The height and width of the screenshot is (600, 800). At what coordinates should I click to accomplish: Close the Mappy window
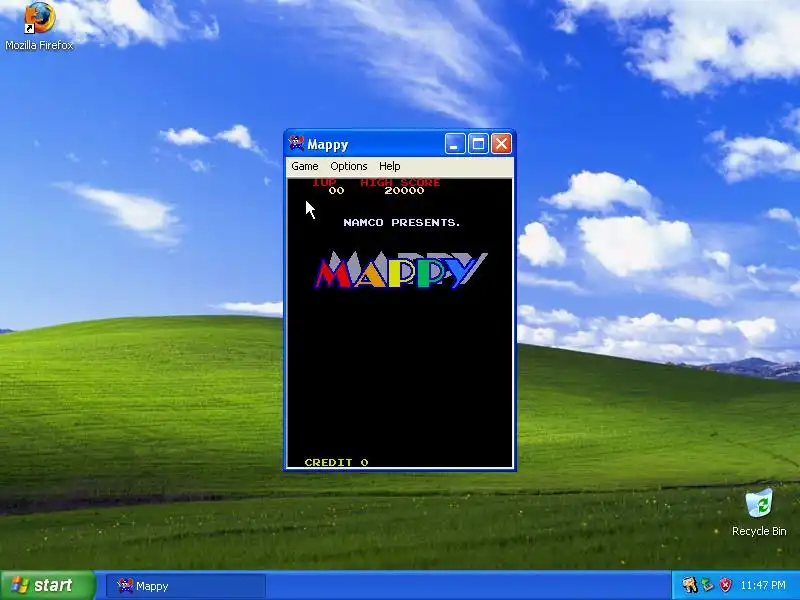tap(502, 144)
